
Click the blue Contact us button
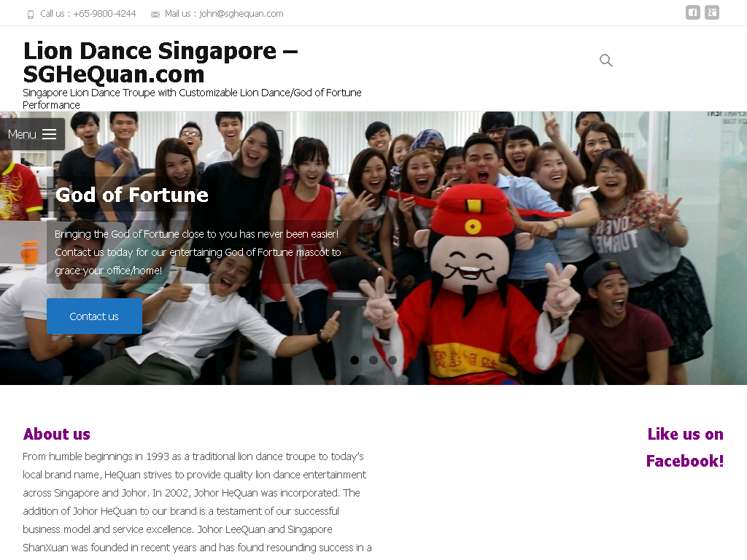coord(94,316)
